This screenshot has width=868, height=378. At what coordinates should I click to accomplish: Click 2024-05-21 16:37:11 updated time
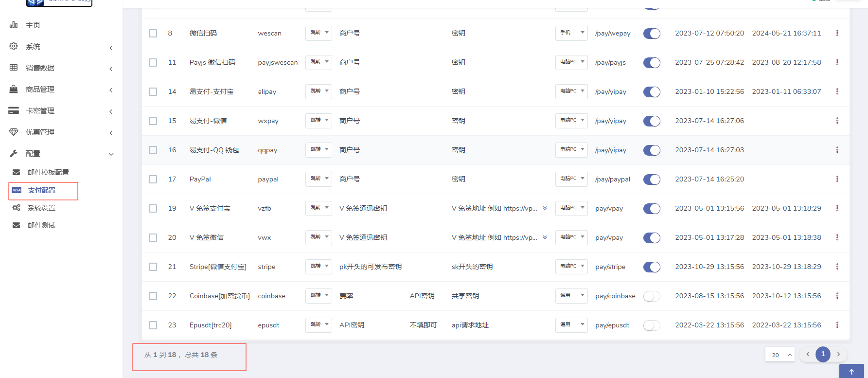786,33
